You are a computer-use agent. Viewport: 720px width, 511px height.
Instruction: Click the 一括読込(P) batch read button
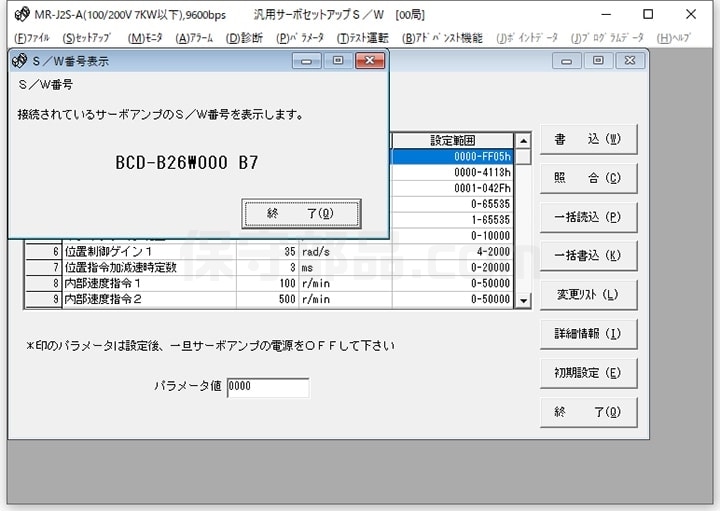[x=588, y=216]
